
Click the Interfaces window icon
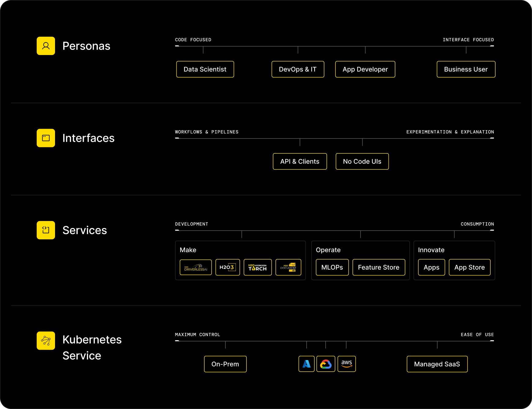(x=46, y=138)
